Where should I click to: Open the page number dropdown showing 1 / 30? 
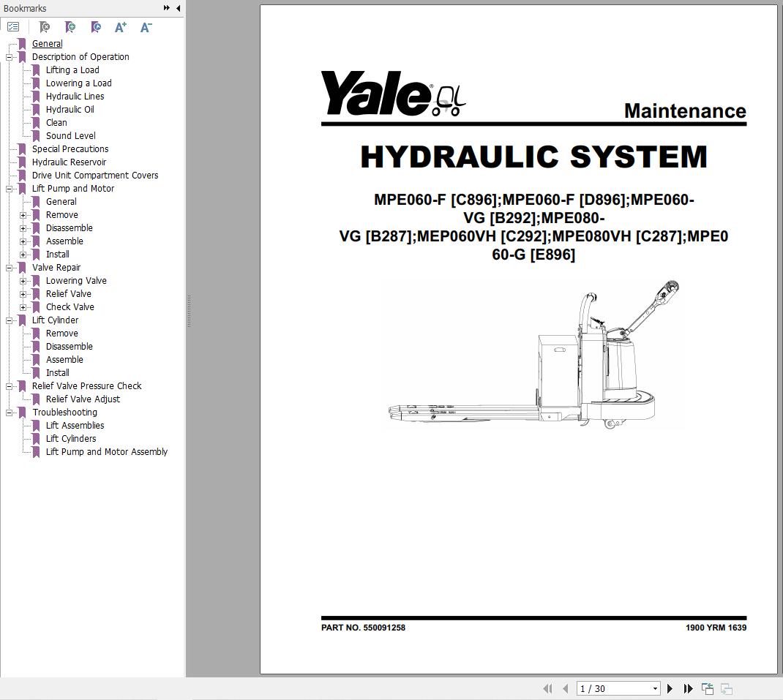click(655, 688)
